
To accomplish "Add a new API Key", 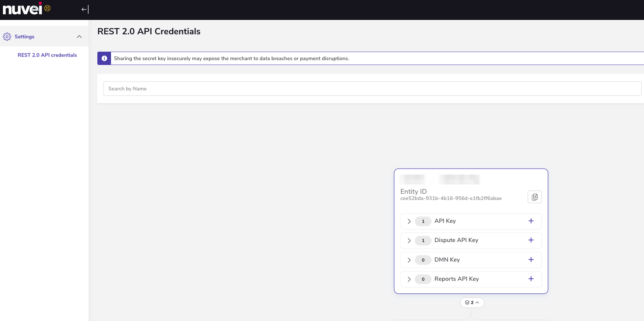I will click(x=531, y=221).
